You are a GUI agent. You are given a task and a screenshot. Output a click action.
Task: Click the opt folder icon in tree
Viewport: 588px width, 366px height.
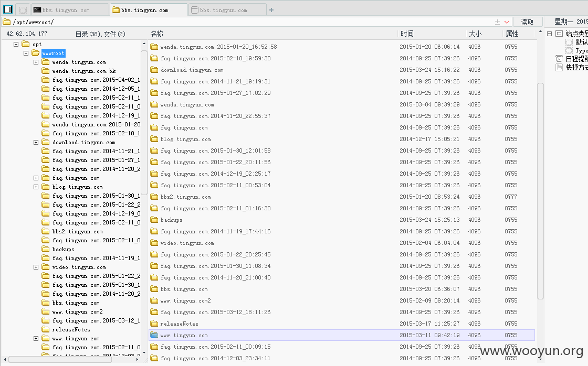pos(26,44)
